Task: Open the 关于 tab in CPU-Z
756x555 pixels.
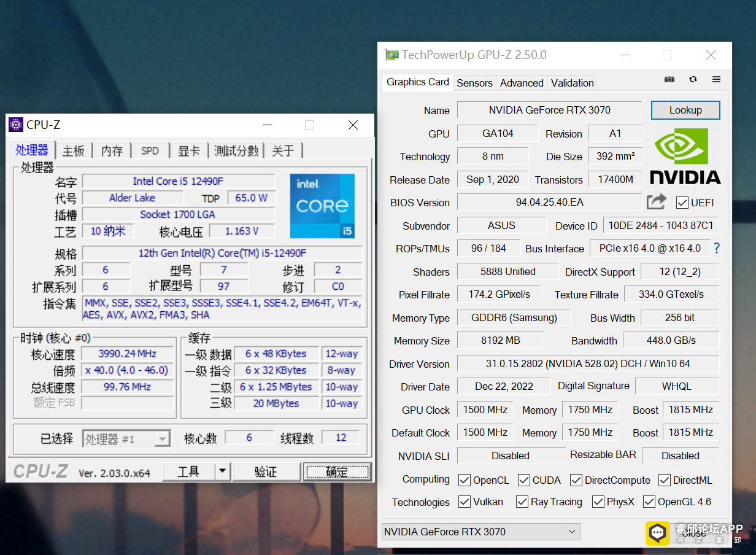Action: [283, 151]
